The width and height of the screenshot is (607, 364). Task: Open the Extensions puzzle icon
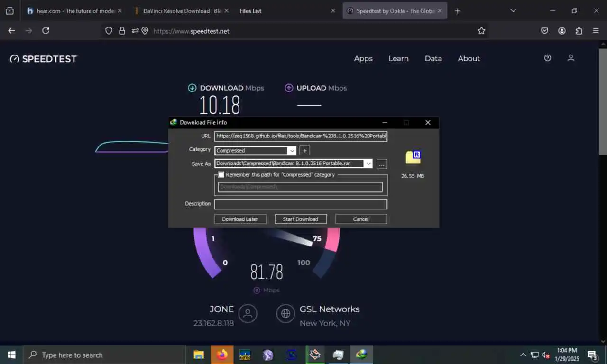579,31
